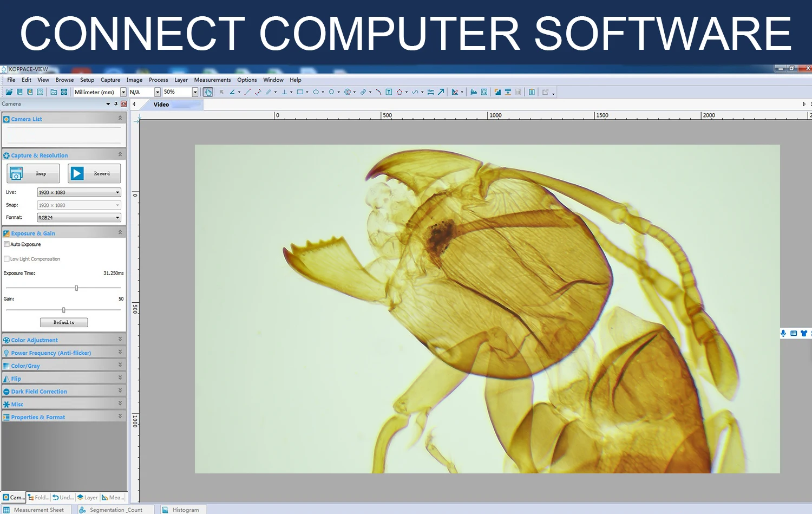Expand the Flip section

[x=64, y=379]
